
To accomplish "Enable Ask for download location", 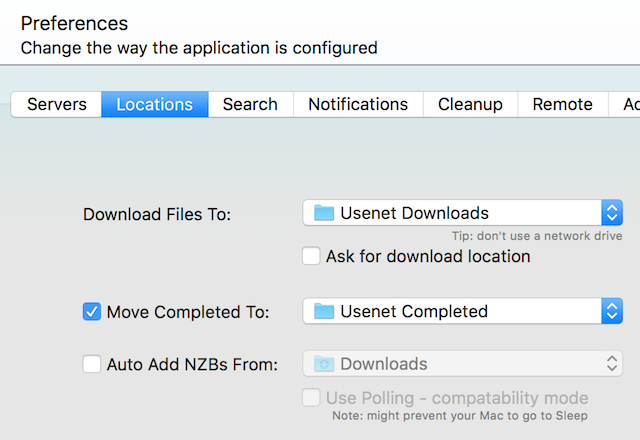I will (312, 257).
